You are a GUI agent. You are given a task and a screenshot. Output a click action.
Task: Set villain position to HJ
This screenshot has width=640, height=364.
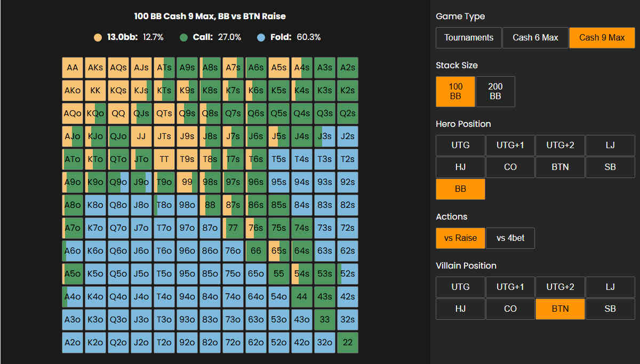[461, 309]
